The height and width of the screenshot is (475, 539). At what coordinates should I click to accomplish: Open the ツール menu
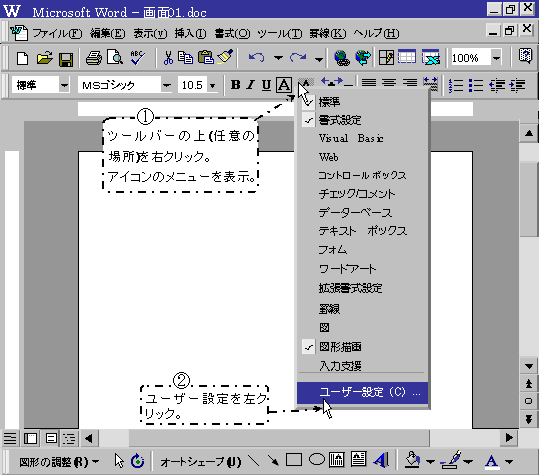click(x=279, y=34)
